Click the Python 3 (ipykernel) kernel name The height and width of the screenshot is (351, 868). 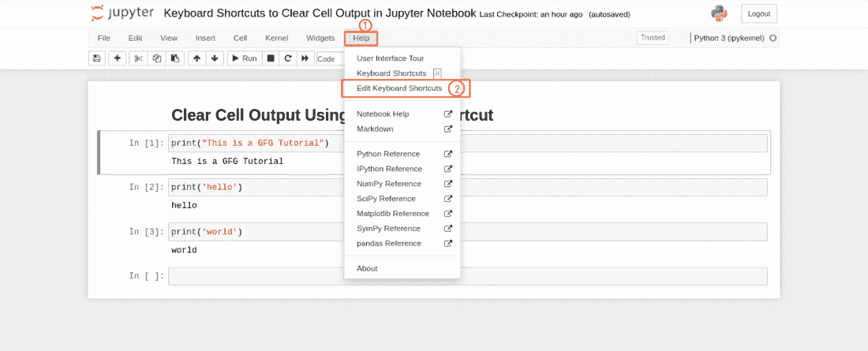click(x=729, y=38)
